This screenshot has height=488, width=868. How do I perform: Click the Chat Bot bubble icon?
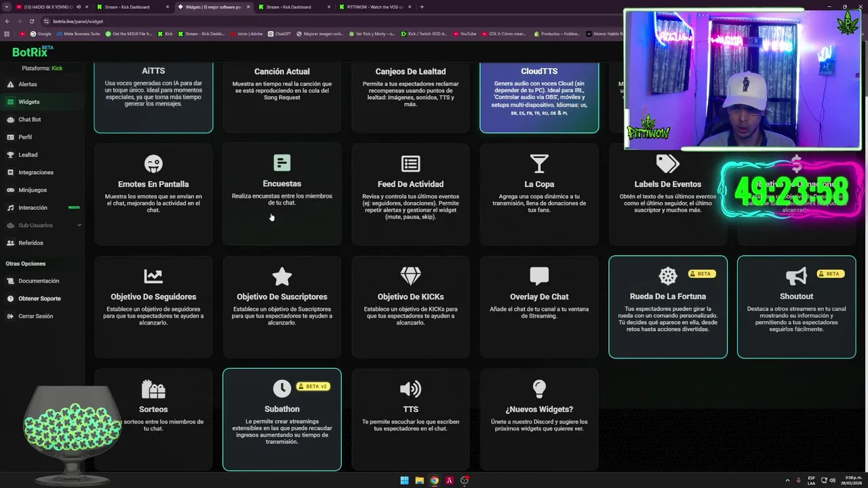[10, 119]
